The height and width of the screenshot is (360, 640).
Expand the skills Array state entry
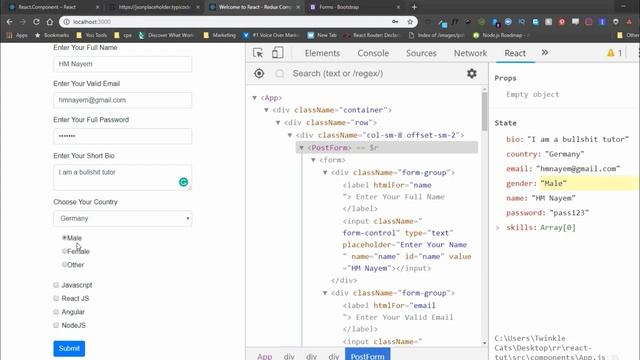[x=498, y=228]
